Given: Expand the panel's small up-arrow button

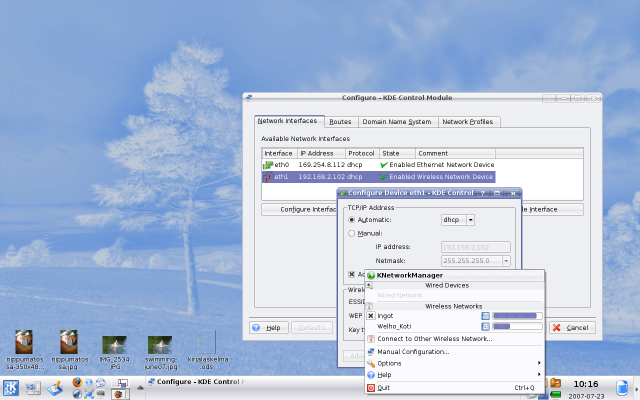Looking at the screenshot, I should (140, 388).
